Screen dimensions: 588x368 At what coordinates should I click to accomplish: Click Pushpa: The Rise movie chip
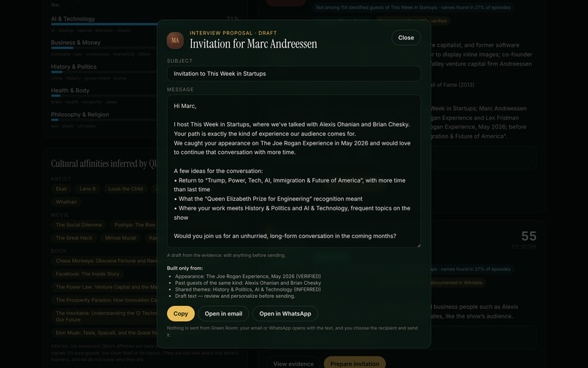pos(134,225)
